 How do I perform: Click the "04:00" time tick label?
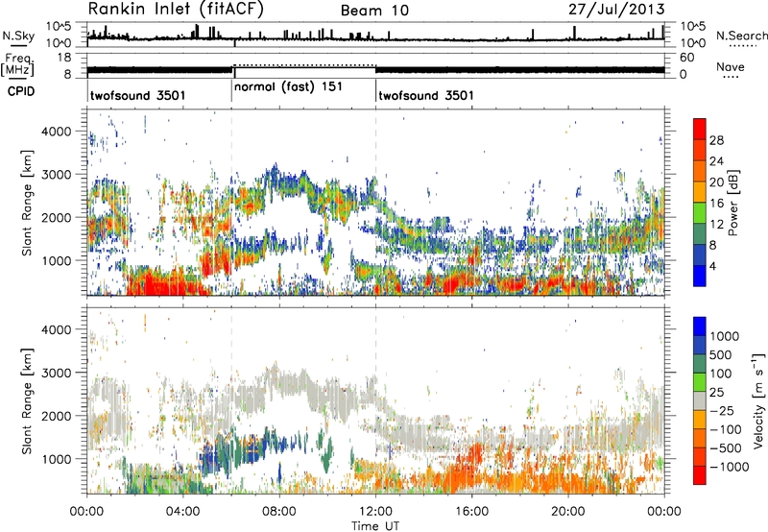182,512
